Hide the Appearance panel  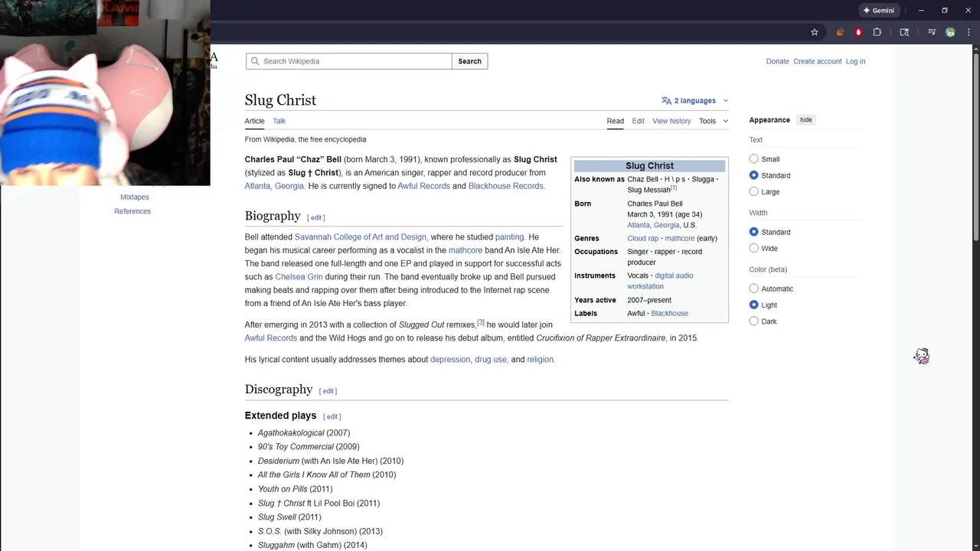[x=805, y=120]
